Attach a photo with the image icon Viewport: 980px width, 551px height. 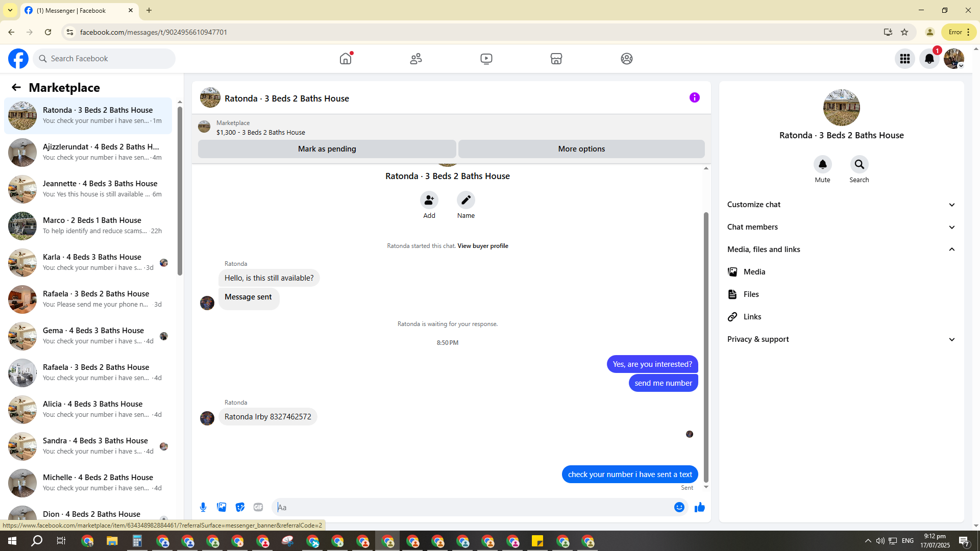coord(222,507)
